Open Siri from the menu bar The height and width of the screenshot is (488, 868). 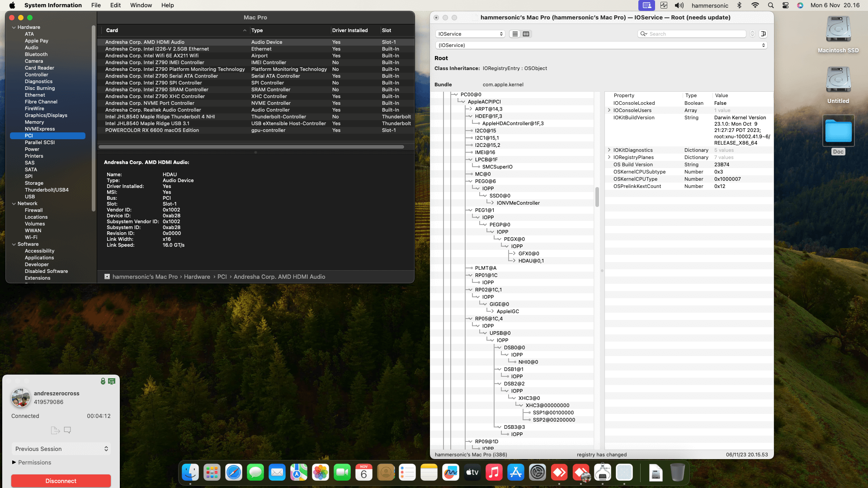(800, 5)
